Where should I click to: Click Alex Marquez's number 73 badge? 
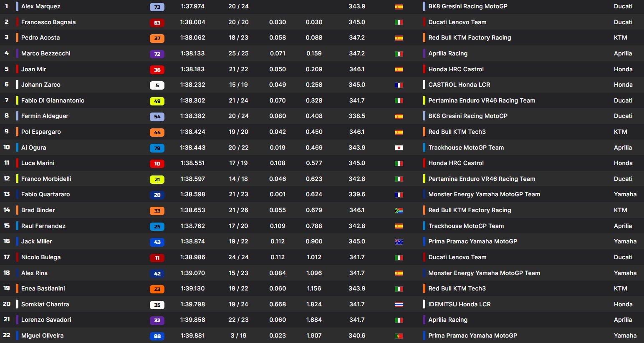pyautogui.click(x=157, y=6)
